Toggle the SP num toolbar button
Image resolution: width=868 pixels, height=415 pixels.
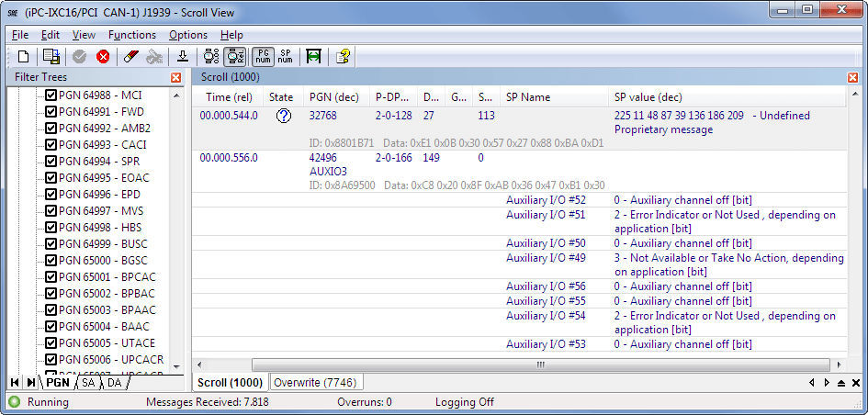pos(285,57)
